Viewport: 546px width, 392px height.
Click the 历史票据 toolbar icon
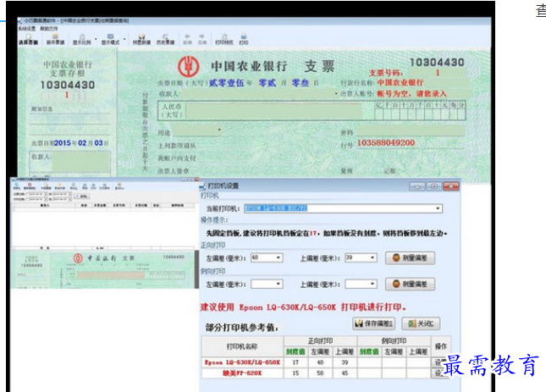pos(165,39)
